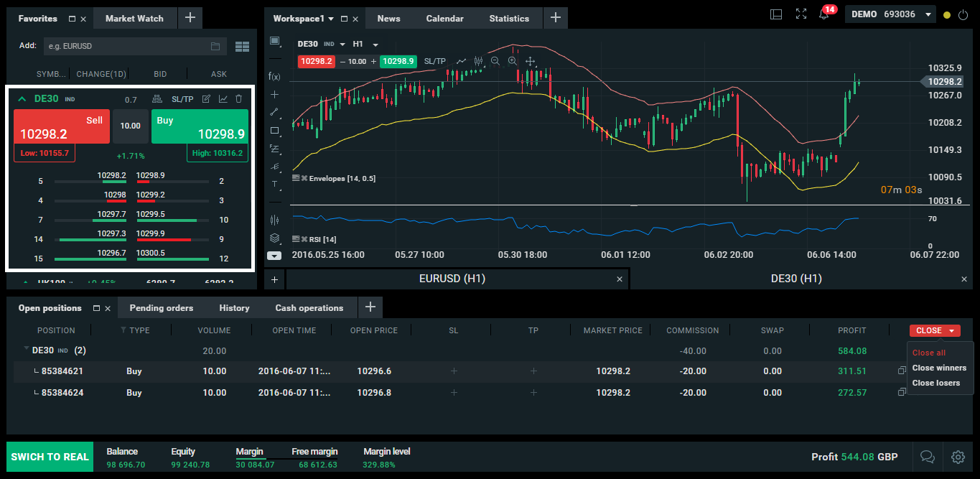Choose Close winners from the menu
The image size is (980, 479).
pyautogui.click(x=939, y=368)
